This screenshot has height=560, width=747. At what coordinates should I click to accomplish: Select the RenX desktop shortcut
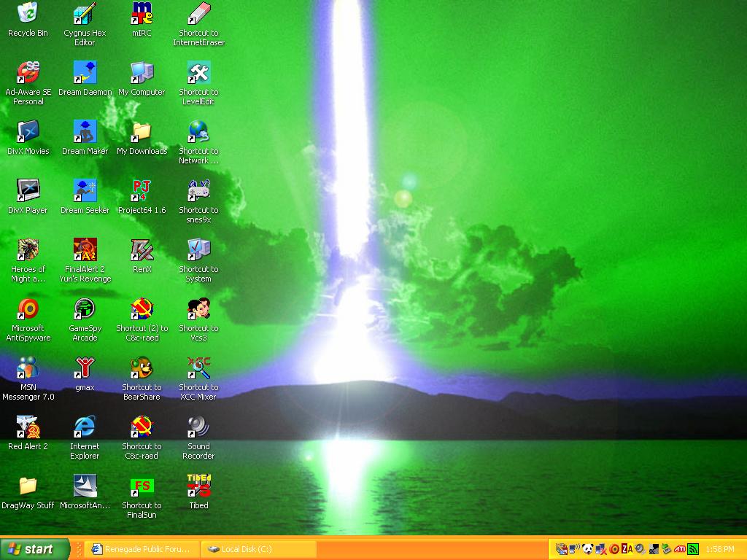pos(142,250)
